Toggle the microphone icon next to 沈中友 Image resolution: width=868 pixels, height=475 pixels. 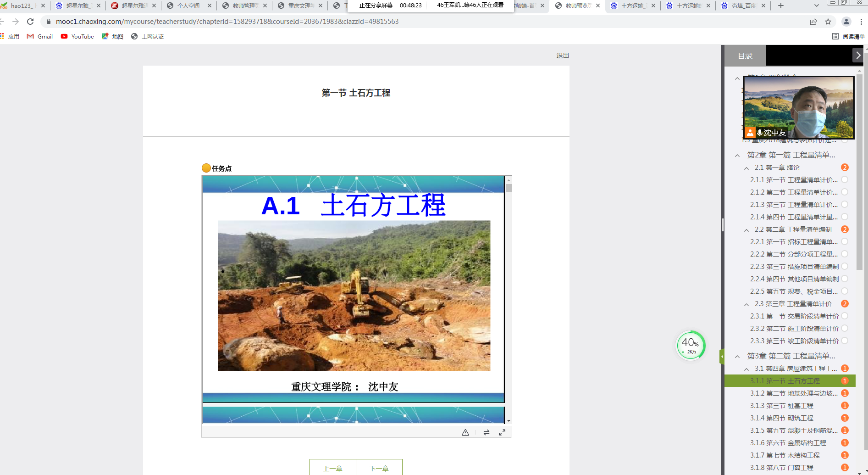[x=759, y=133]
